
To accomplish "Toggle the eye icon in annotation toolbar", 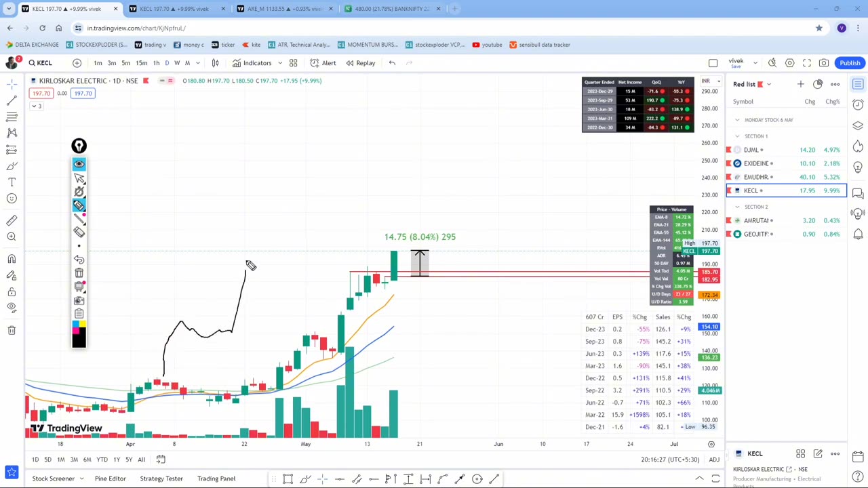I will (79, 164).
